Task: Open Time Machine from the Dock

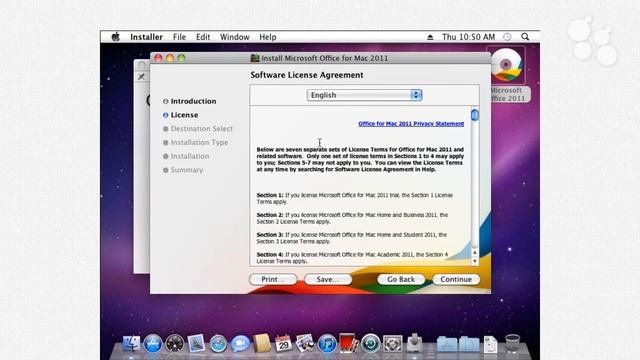Action: 370,344
